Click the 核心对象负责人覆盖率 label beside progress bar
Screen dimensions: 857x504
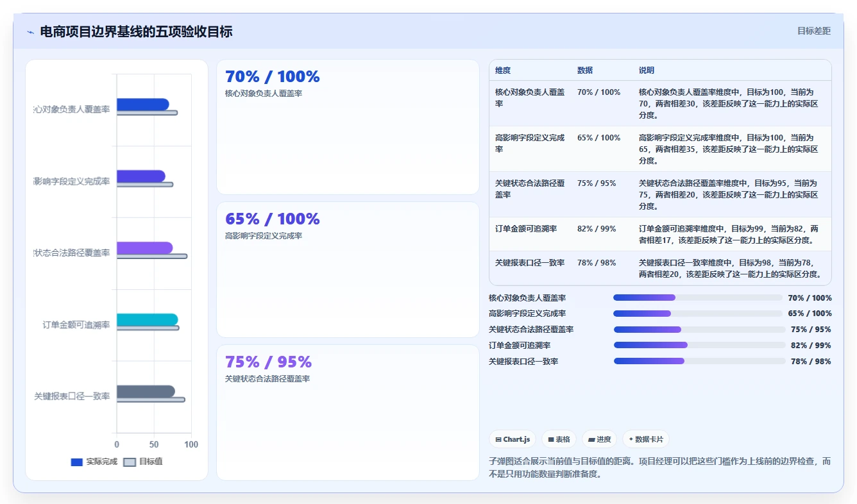tap(527, 298)
